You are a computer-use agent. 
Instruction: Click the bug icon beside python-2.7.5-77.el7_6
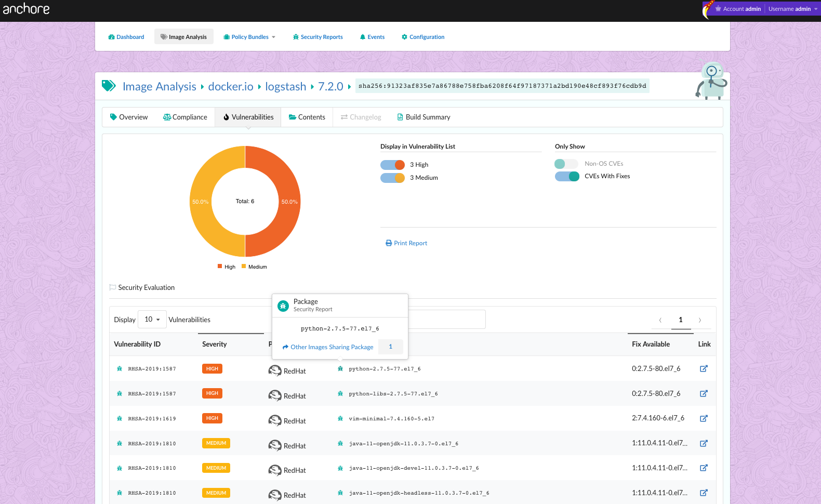(340, 369)
